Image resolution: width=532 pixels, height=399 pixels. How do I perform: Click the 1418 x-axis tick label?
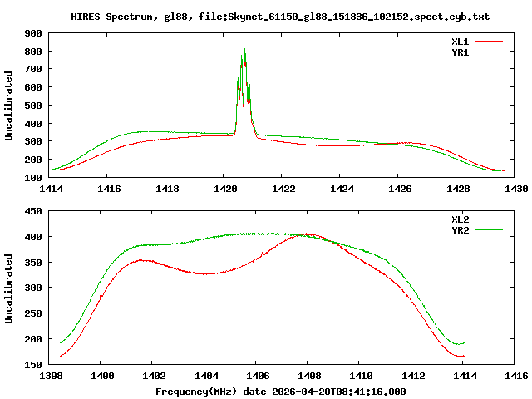click(167, 189)
